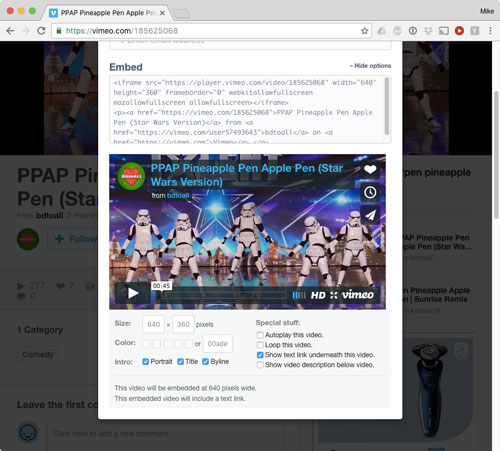Click the Like heart icon on video
Viewport: 500px width, 451px height.
click(370, 169)
